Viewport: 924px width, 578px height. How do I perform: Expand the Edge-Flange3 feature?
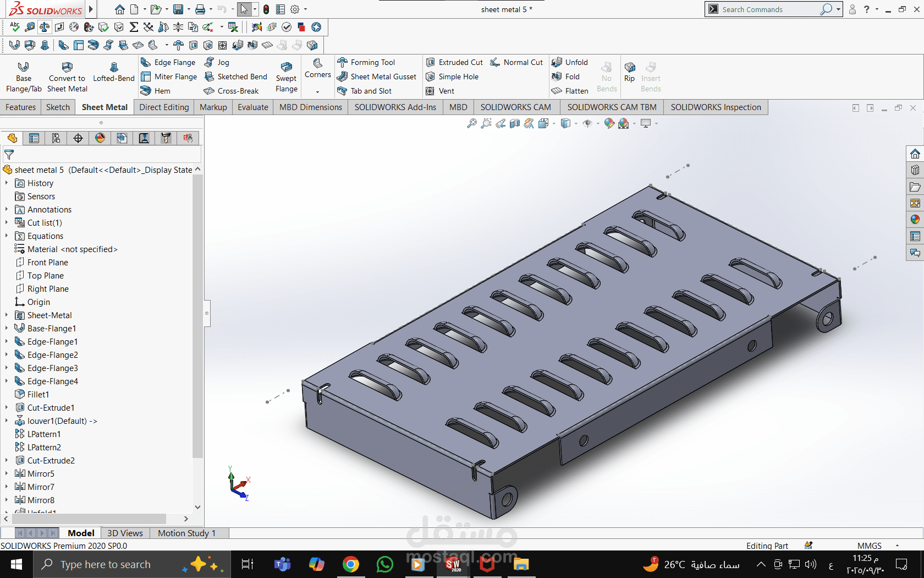(x=6, y=368)
